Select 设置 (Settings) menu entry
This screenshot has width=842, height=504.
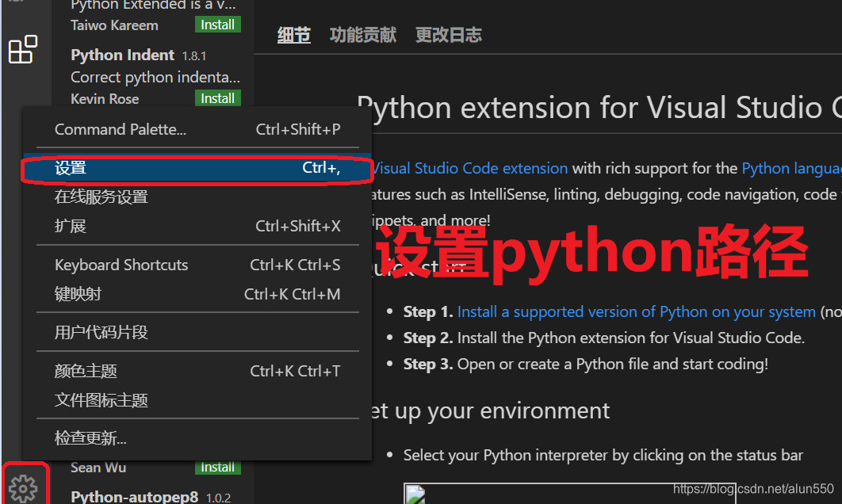click(197, 168)
